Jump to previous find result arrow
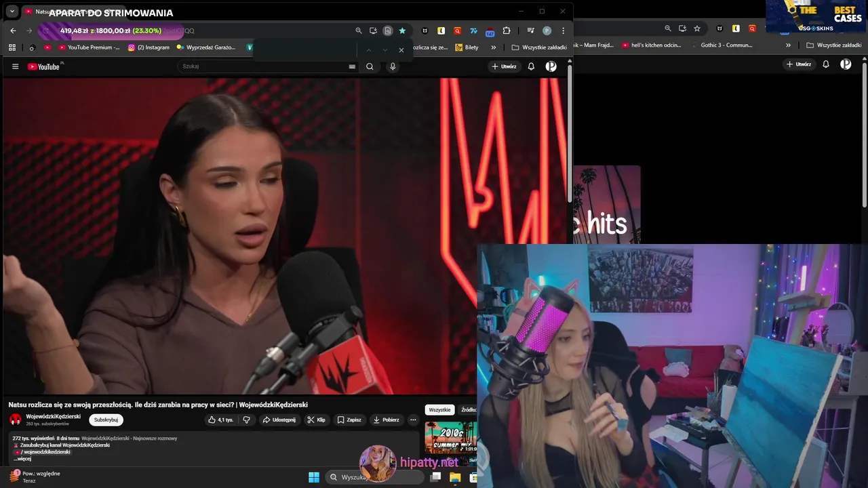The height and width of the screenshot is (488, 868). tap(369, 50)
